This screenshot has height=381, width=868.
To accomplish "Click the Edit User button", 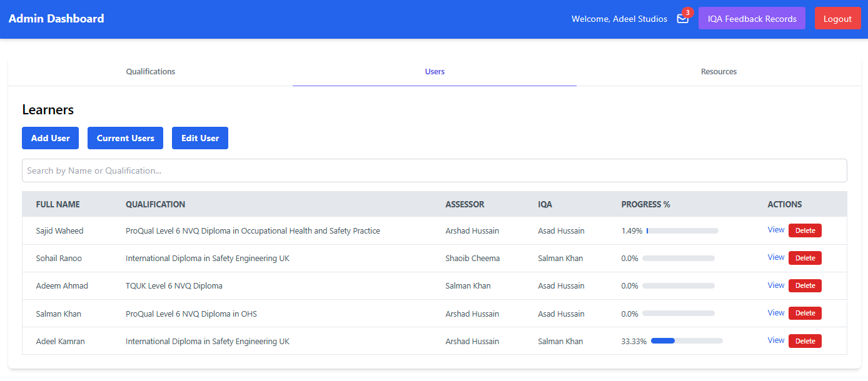I will coord(199,137).
